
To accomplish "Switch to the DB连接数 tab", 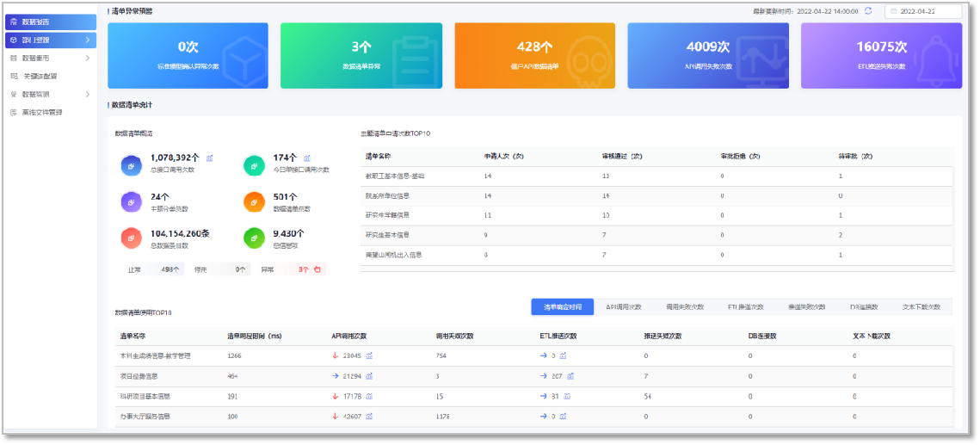I will click(x=864, y=307).
